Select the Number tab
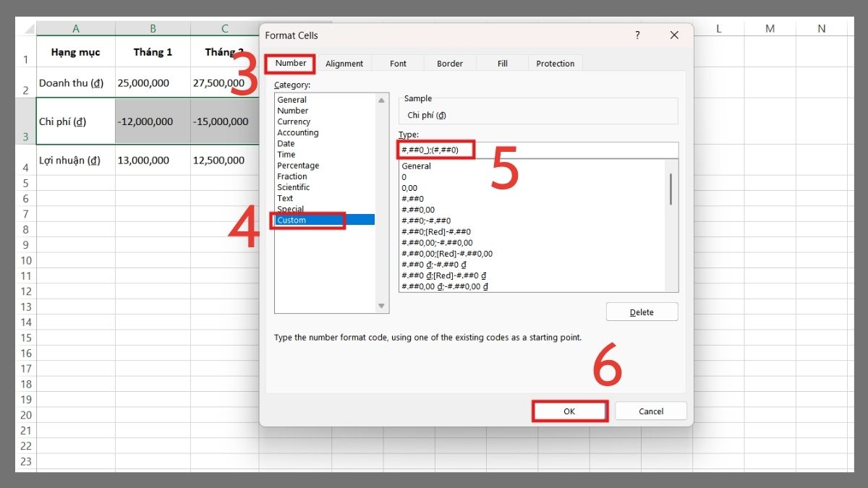Viewport: 868px width, 488px height. pyautogui.click(x=289, y=63)
